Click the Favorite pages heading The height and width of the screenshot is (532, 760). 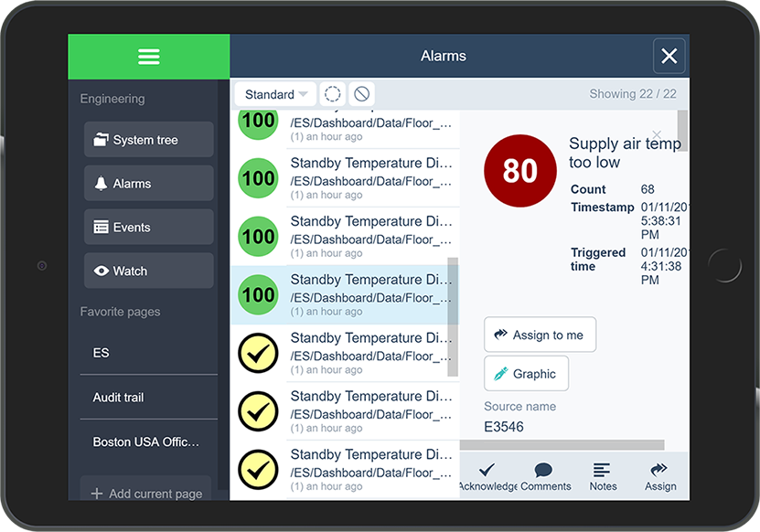pyautogui.click(x=120, y=312)
